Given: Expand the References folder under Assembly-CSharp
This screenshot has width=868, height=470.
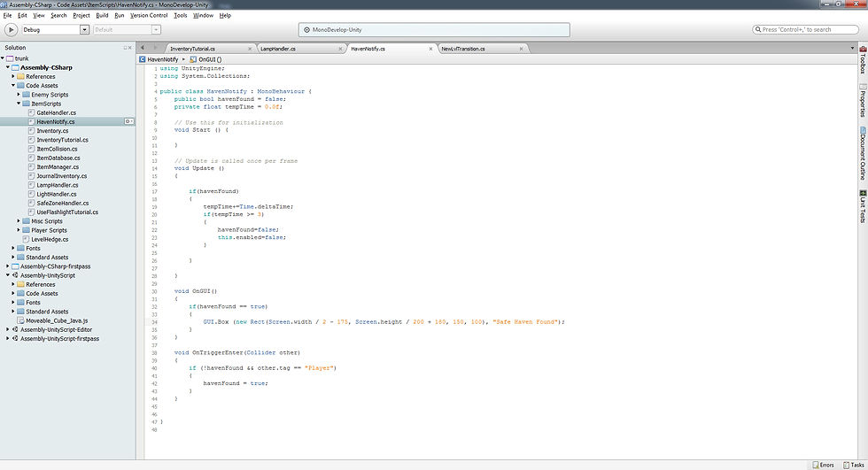Looking at the screenshot, I should point(13,76).
